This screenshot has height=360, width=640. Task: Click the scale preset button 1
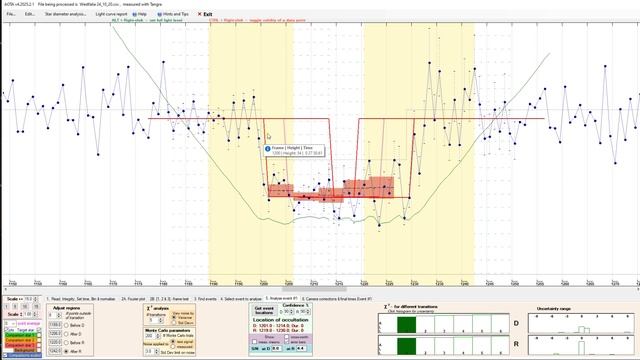click(x=6, y=307)
